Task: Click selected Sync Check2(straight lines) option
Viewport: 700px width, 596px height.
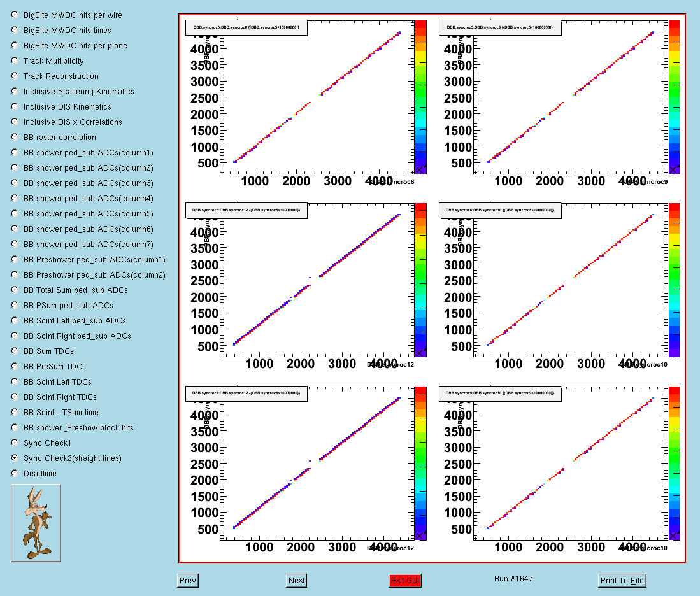Action: 15,458
